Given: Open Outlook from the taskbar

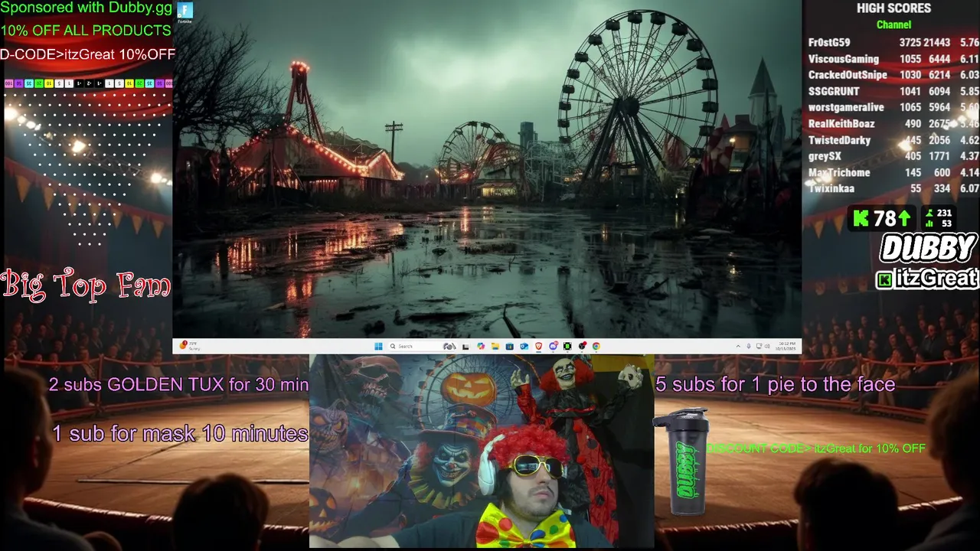Looking at the screenshot, I should [x=524, y=346].
